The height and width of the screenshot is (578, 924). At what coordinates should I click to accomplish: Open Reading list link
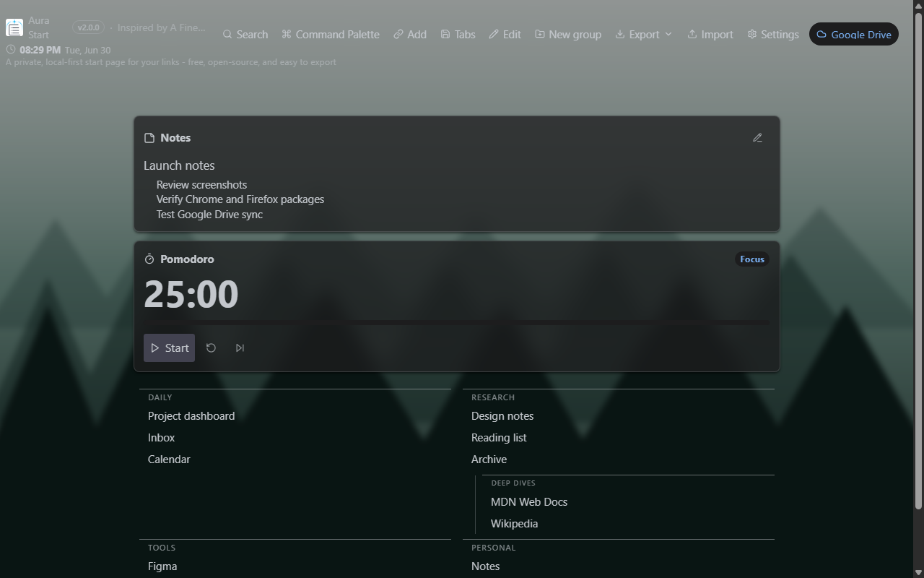(499, 438)
